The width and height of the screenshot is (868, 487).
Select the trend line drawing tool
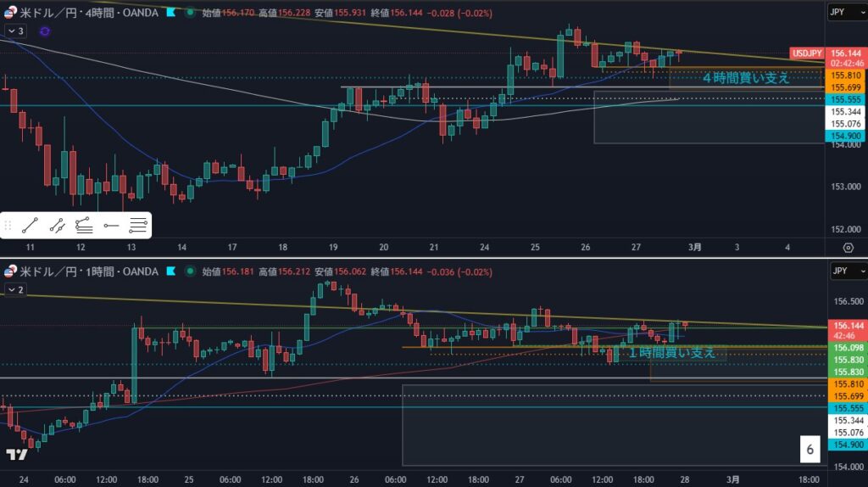[x=30, y=226]
